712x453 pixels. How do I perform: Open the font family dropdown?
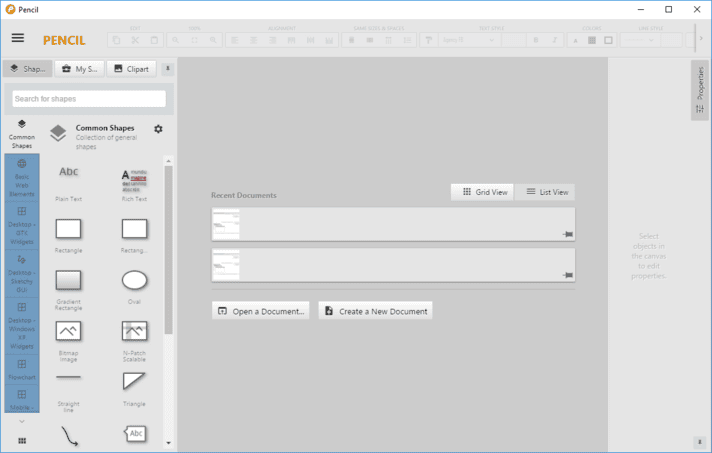pyautogui.click(x=469, y=40)
